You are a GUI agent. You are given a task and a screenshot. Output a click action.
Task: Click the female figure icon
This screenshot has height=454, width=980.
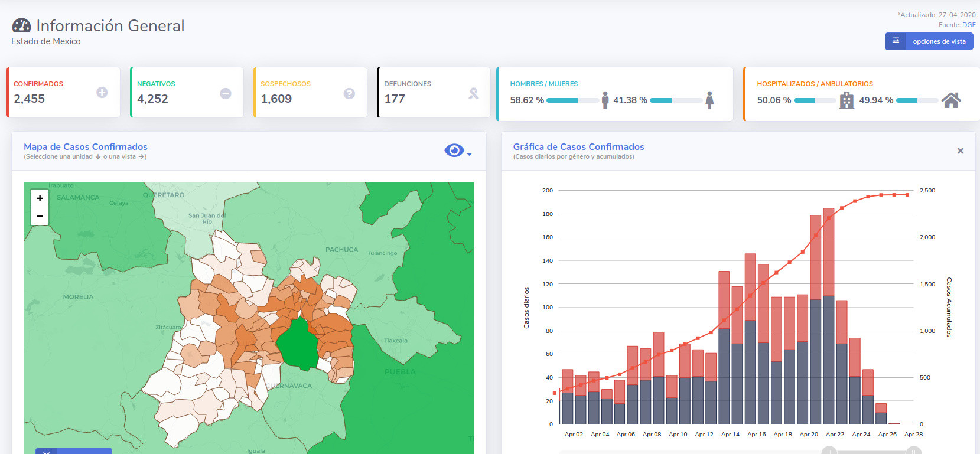(x=709, y=100)
